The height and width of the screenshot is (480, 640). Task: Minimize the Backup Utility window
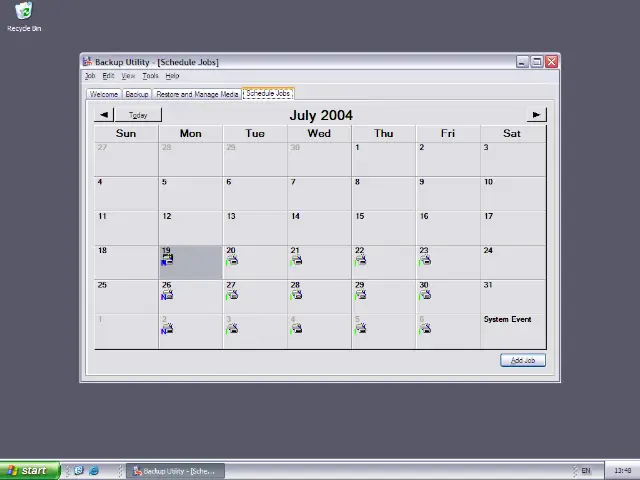click(522, 62)
